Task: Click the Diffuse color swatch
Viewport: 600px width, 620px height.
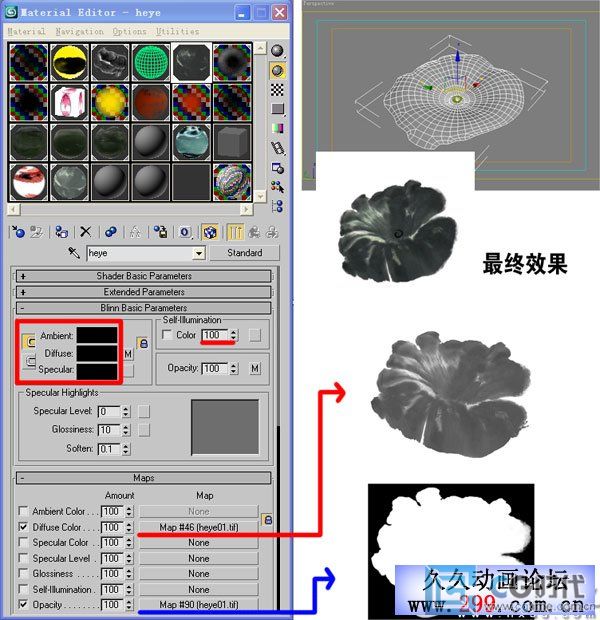Action: [x=97, y=352]
